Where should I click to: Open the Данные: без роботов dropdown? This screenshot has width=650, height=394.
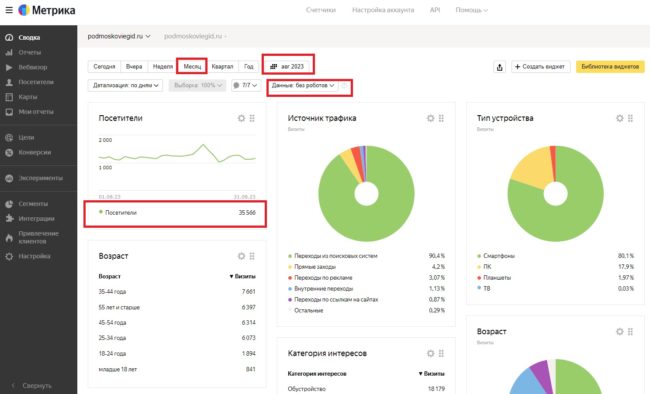tap(303, 85)
